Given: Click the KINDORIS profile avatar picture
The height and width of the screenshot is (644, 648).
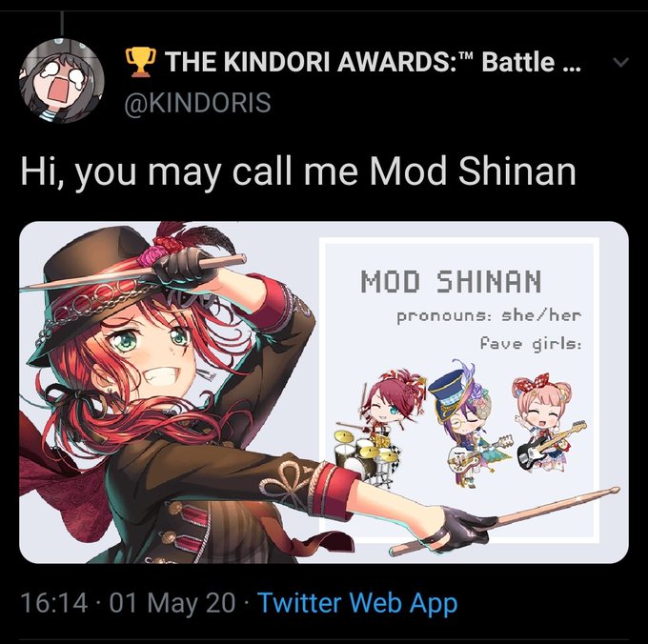Looking at the screenshot, I should [62, 81].
